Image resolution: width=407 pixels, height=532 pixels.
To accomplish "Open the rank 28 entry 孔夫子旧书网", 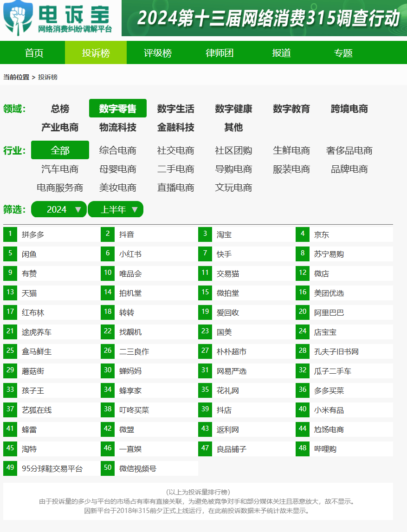I will (344, 351).
